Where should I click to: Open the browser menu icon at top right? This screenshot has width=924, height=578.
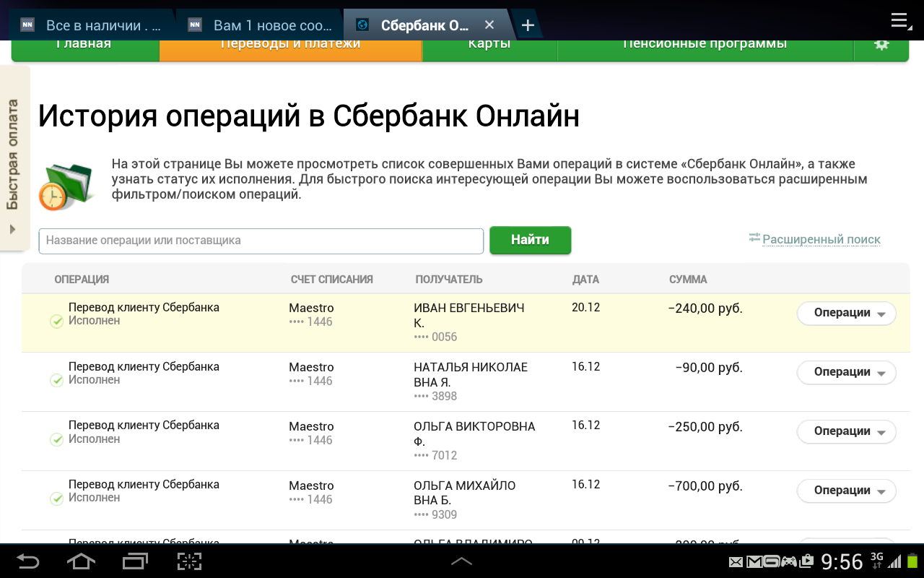coord(900,21)
